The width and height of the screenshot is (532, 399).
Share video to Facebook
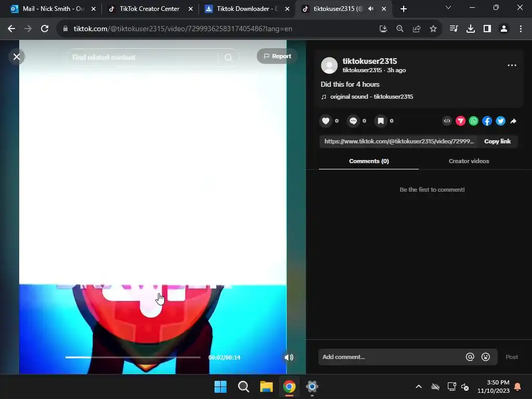487,121
